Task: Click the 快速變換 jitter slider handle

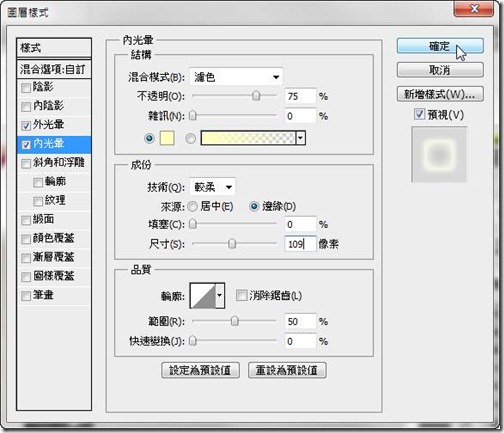Action: coord(193,341)
